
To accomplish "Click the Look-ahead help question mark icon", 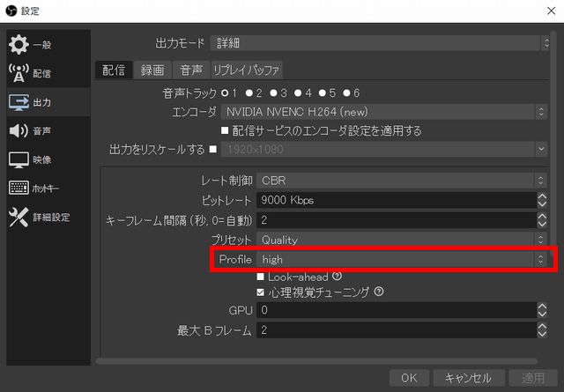I will click(x=337, y=276).
